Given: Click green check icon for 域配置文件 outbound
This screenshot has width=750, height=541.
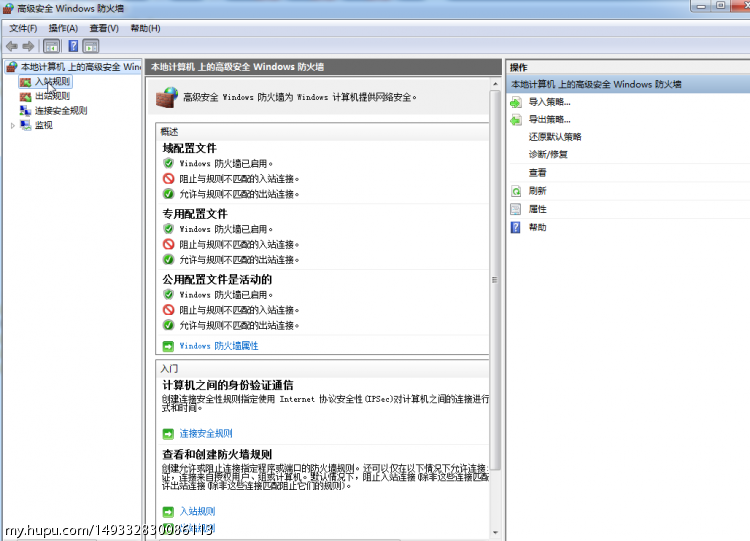Looking at the screenshot, I should pos(168,194).
